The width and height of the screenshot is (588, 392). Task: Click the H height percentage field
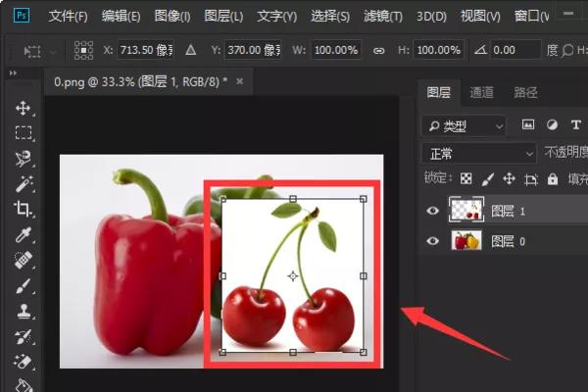439,50
